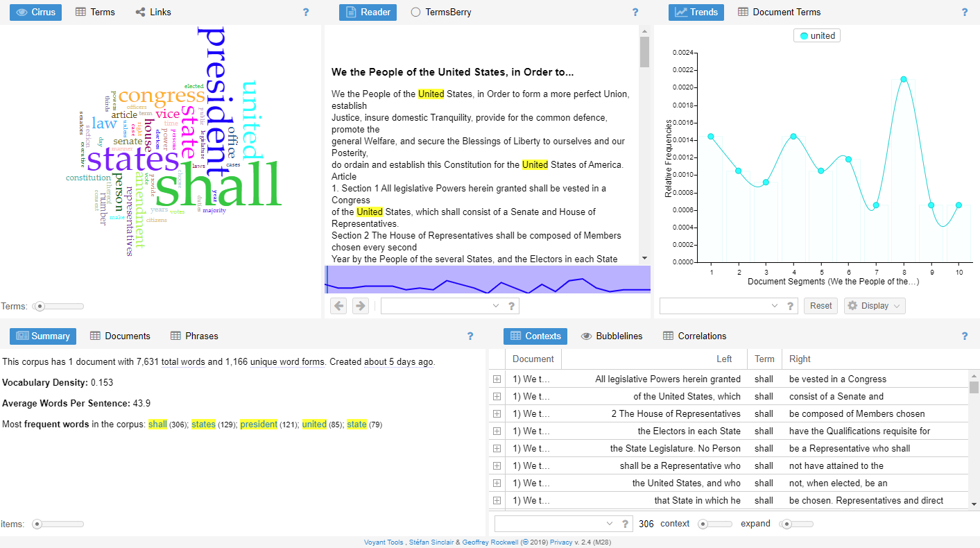Open the Trends tab
Viewport: 980px width, 548px height.
click(x=696, y=12)
